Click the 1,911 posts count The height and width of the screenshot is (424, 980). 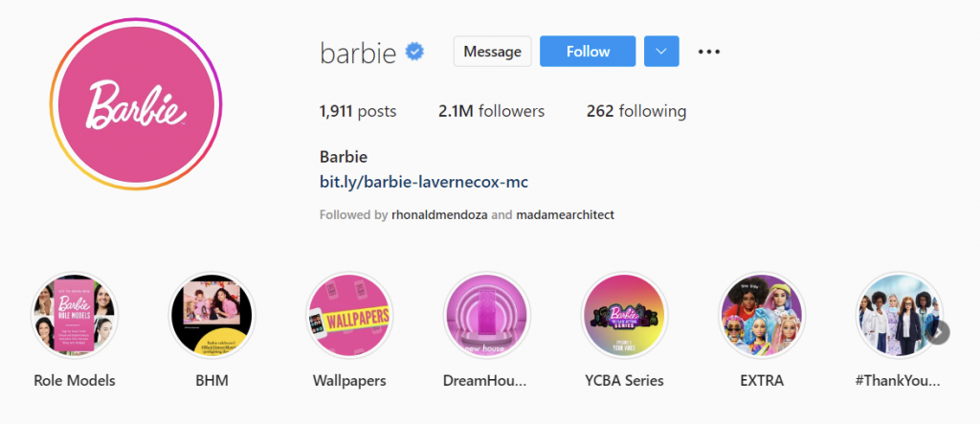click(358, 111)
